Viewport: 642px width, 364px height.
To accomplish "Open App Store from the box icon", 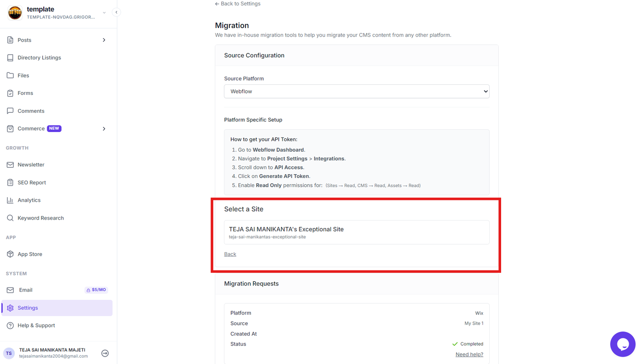I will click(x=10, y=254).
